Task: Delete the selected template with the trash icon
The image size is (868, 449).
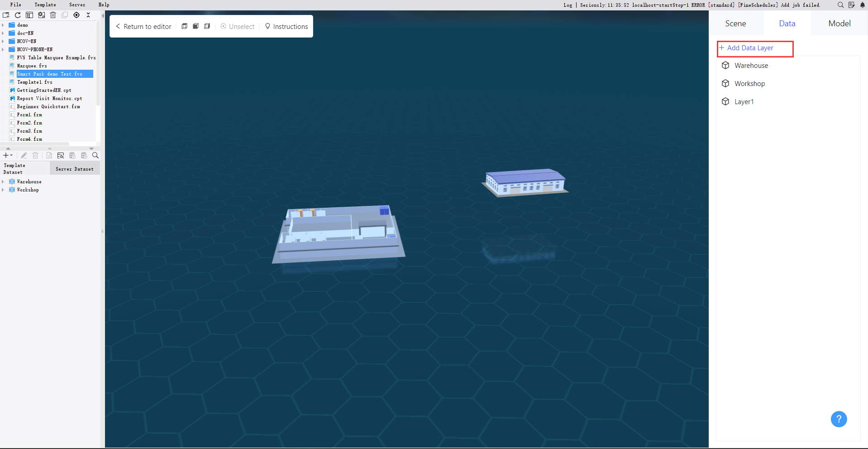Action: [53, 15]
